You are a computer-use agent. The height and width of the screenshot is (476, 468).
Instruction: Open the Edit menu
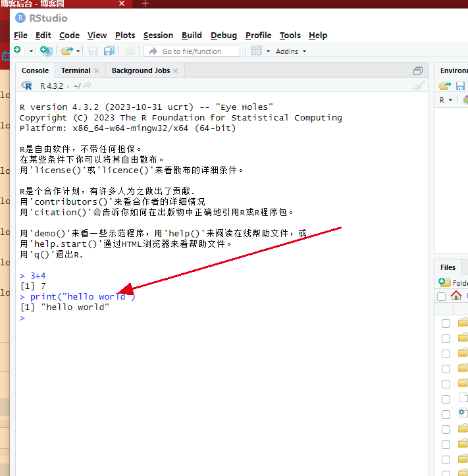43,35
